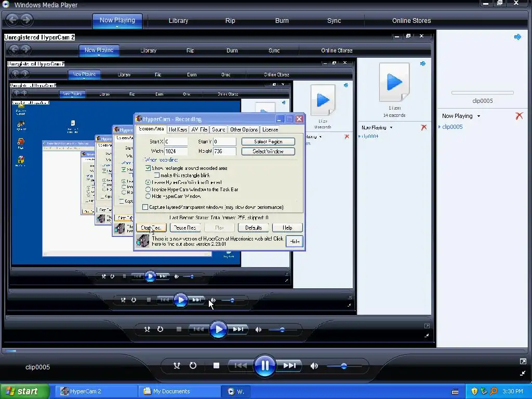This screenshot has width=532, height=399.
Task: Switch to HyperCam Other Options tab
Action: point(244,129)
